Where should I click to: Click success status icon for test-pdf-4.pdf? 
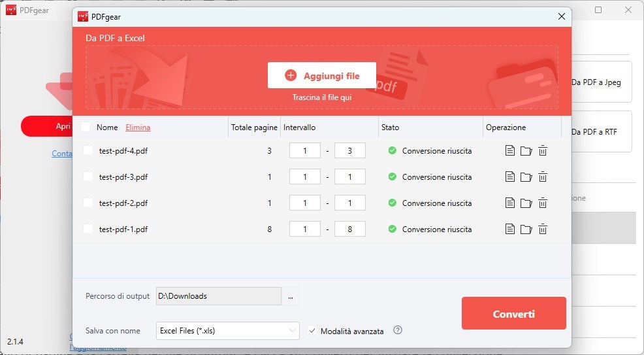[x=393, y=150]
